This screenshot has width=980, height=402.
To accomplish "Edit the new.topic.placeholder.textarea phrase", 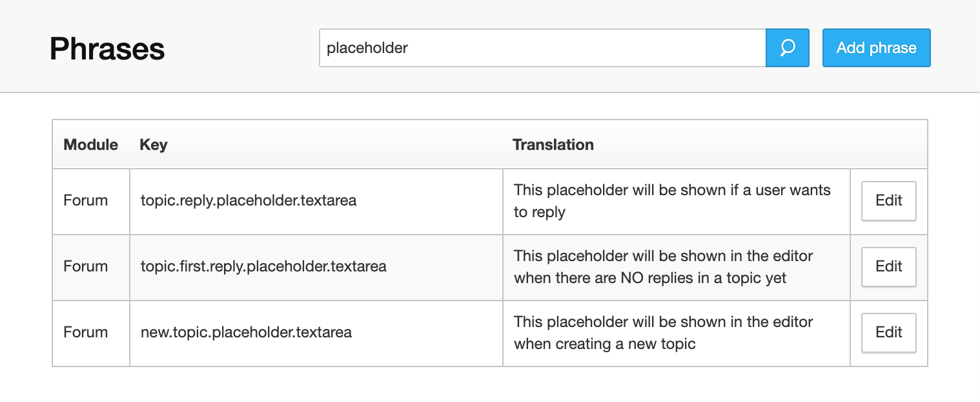I will click(x=888, y=333).
